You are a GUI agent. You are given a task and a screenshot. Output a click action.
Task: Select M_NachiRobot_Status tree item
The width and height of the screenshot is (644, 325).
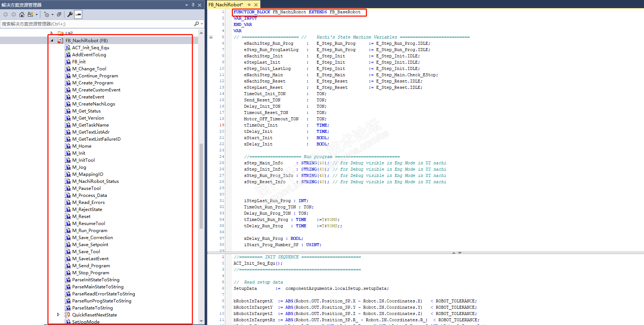coord(96,181)
